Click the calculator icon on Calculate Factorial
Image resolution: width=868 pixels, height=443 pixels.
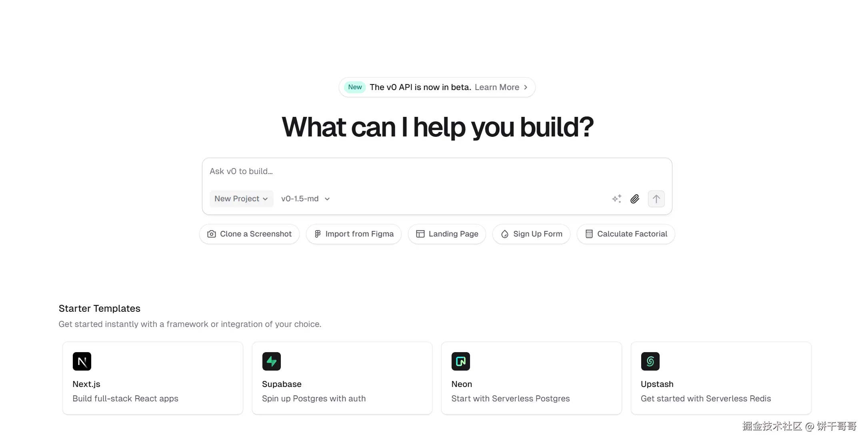[589, 234]
